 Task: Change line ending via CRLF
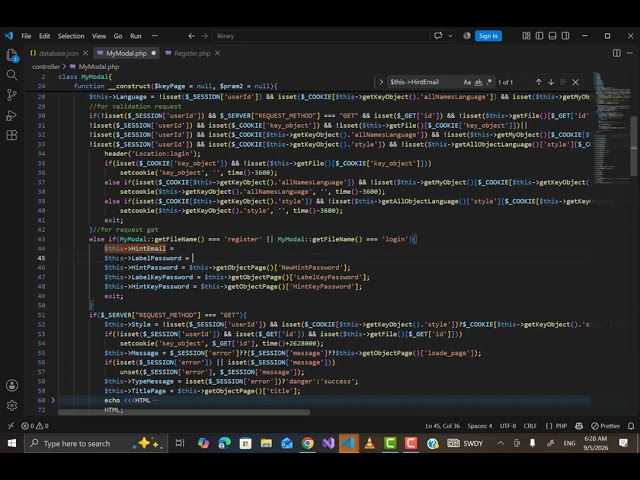pyautogui.click(x=530, y=426)
